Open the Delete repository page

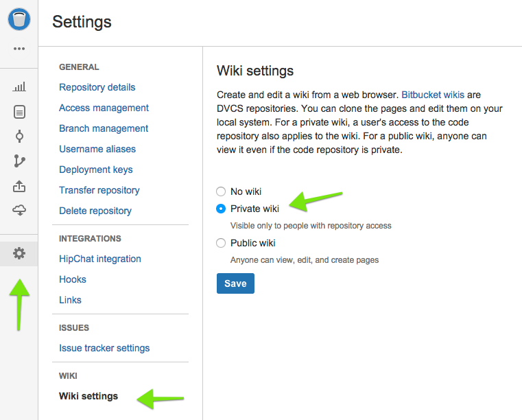(95, 211)
